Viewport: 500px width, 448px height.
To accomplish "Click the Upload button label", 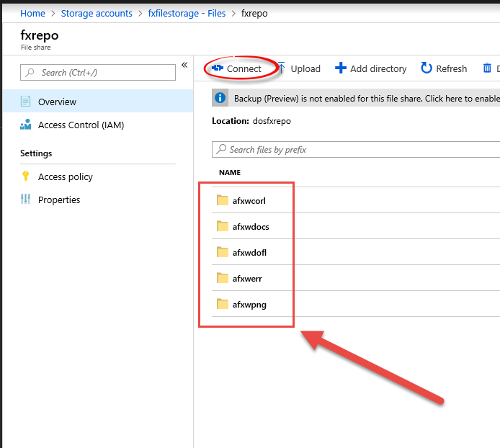I will (x=305, y=68).
